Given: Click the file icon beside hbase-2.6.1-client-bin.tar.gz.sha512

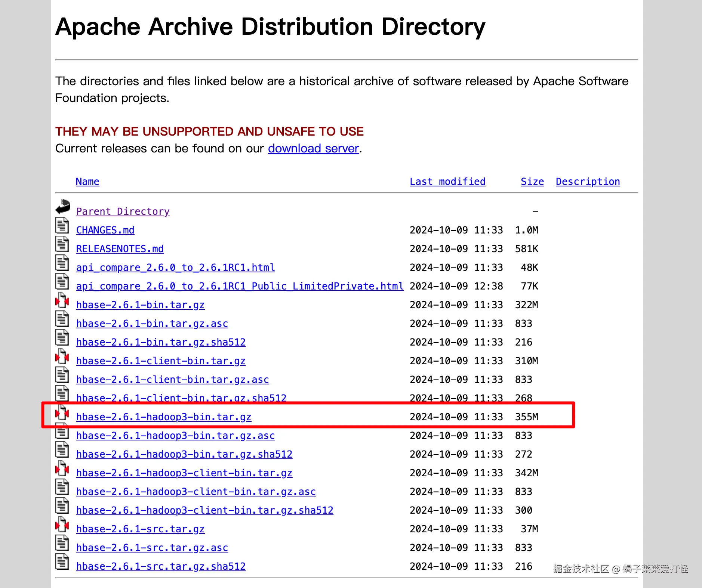Looking at the screenshot, I should pyautogui.click(x=62, y=393).
